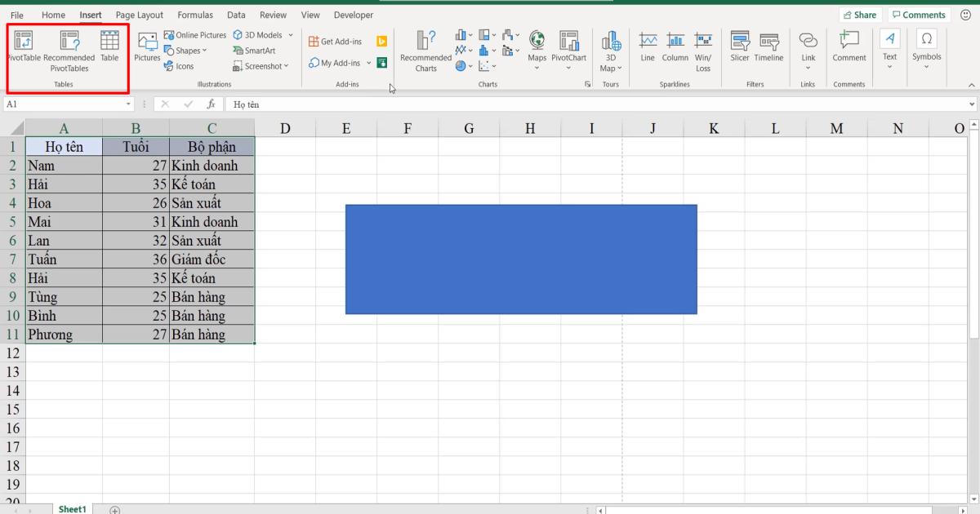Open the Comments pane

pyautogui.click(x=919, y=14)
